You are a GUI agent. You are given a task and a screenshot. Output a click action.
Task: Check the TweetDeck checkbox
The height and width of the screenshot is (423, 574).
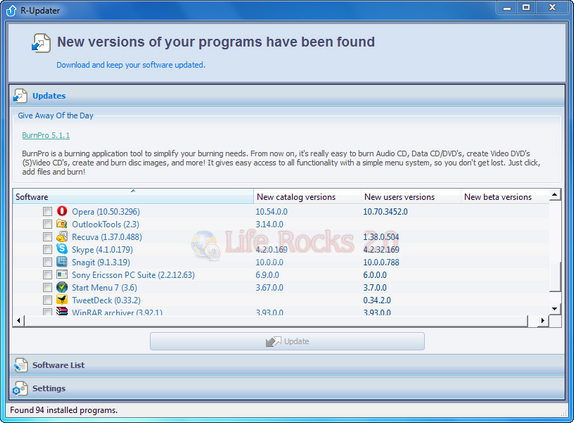47,300
